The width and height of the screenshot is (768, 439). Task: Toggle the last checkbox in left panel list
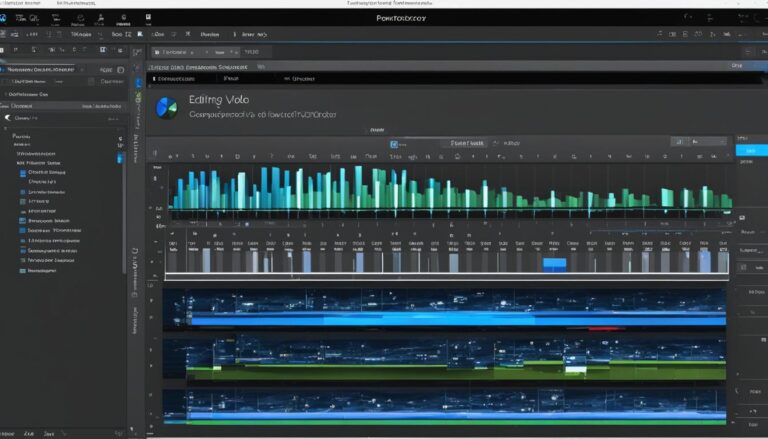point(22,270)
